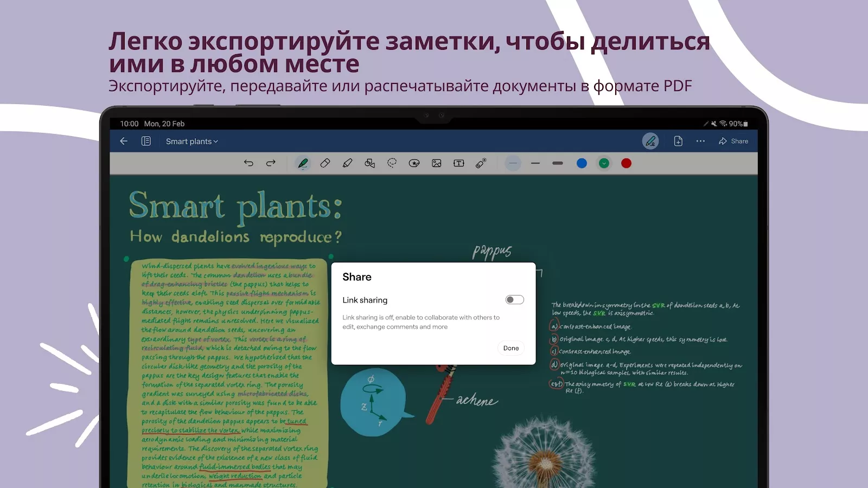Pick the red pen color
This screenshot has width=868, height=488.
[x=626, y=163]
